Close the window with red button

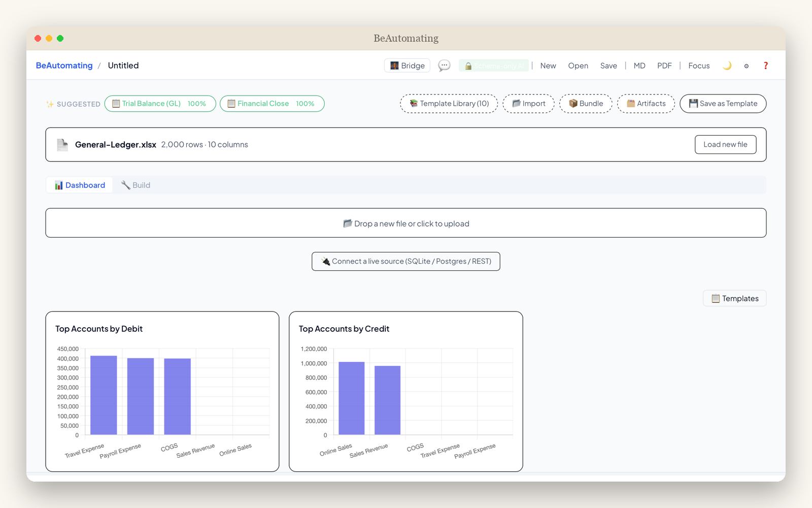38,39
